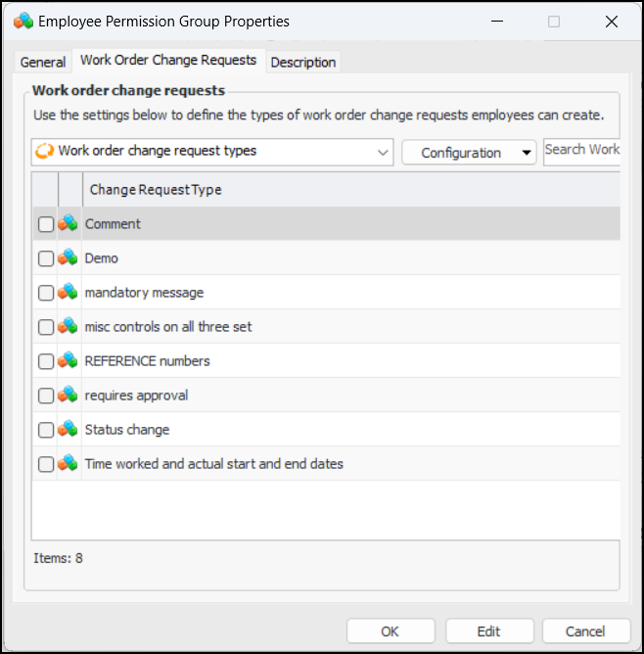Click the REFERENCE numbers row icon
The width and height of the screenshot is (644, 654).
(68, 361)
